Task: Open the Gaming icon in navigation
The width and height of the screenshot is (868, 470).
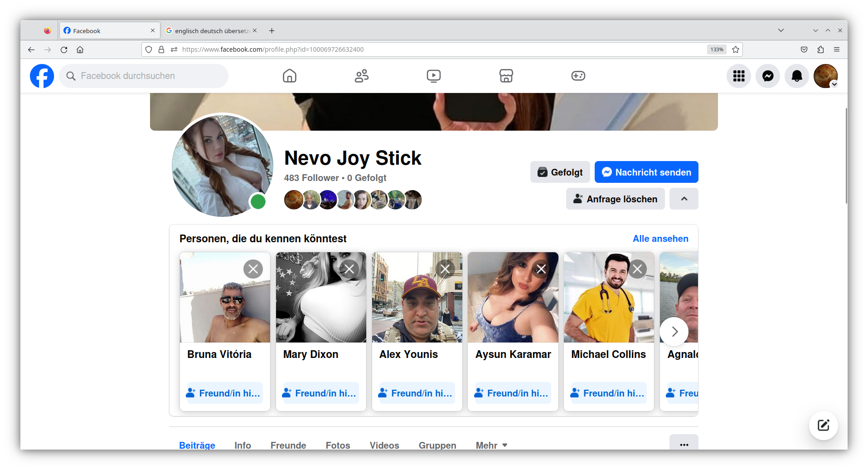Action: pyautogui.click(x=578, y=76)
